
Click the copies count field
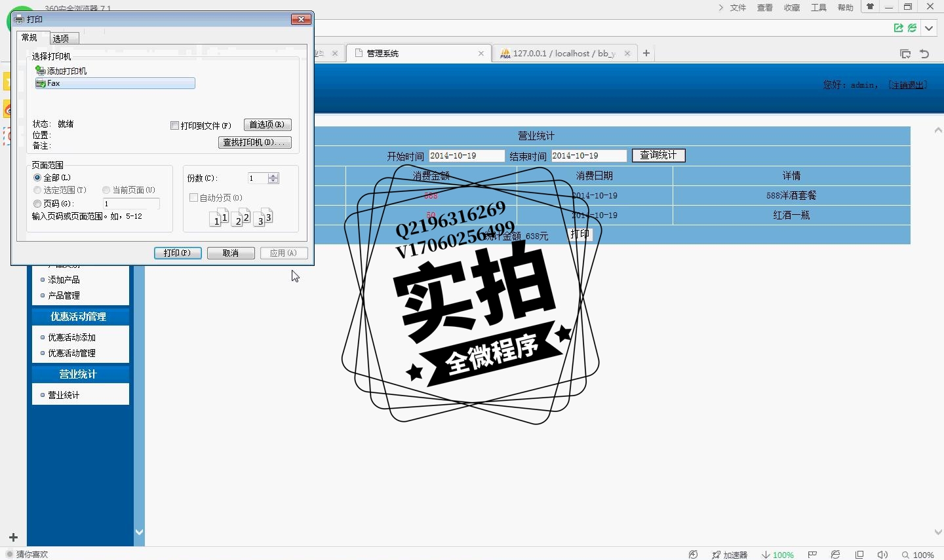coord(258,178)
